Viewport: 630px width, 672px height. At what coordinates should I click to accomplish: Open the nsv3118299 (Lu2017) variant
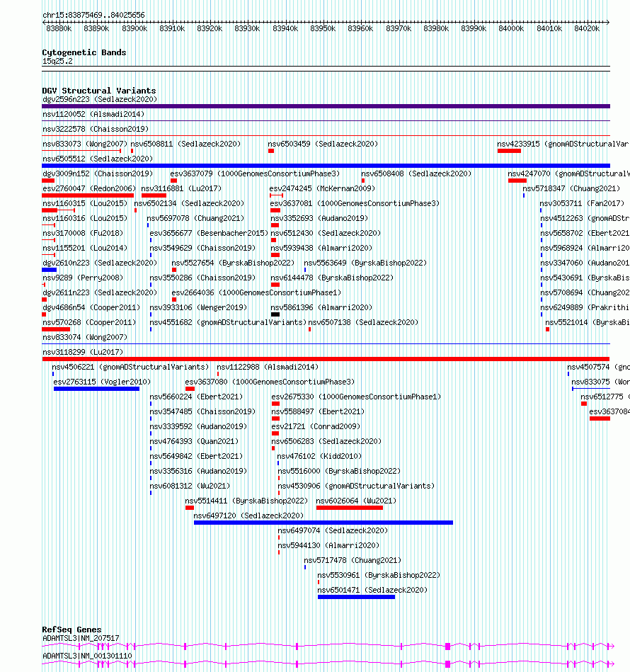83,352
